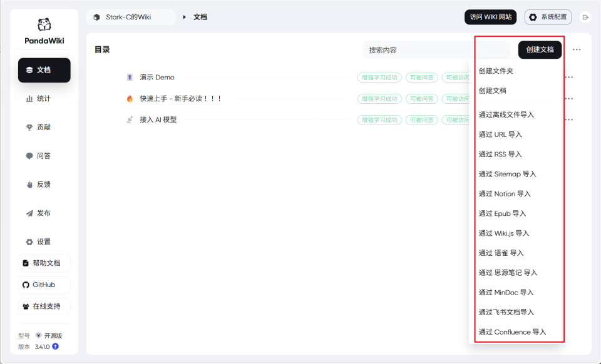The width and height of the screenshot is (601, 364).
Task: Open the 反馈 feedback page
Action: 44,185
